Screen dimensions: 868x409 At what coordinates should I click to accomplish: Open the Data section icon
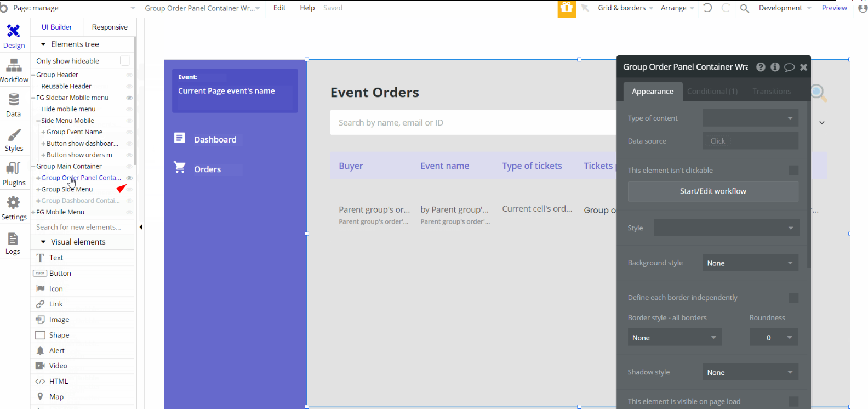tap(14, 105)
